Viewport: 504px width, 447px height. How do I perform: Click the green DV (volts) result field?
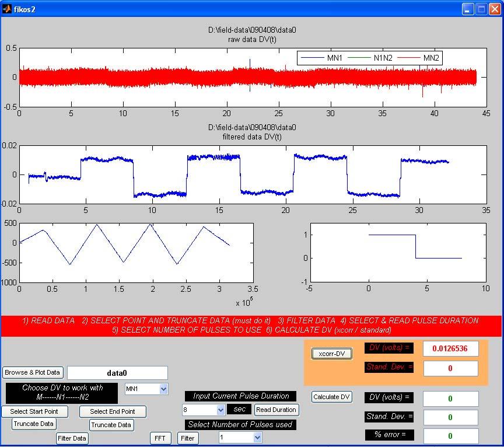point(450,399)
